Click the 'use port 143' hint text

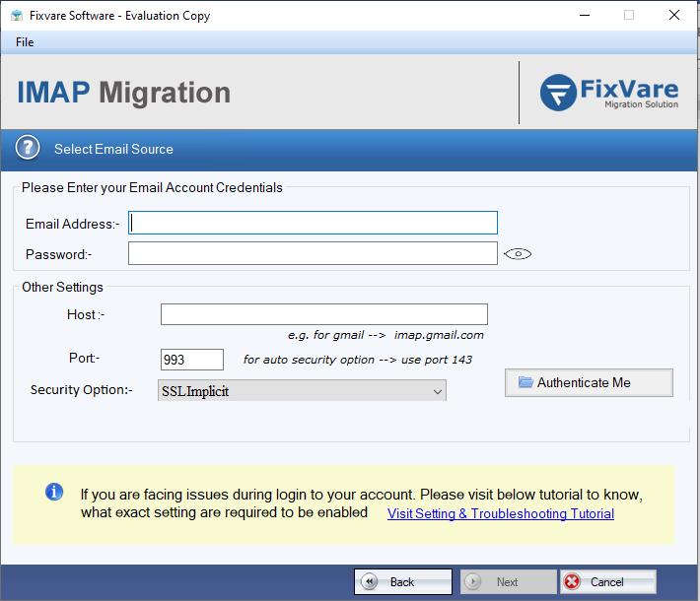[436, 360]
